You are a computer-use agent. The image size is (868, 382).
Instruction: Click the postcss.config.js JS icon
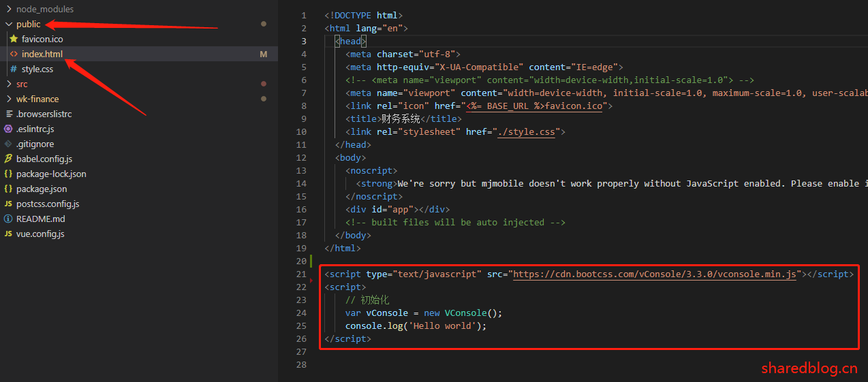[8, 204]
